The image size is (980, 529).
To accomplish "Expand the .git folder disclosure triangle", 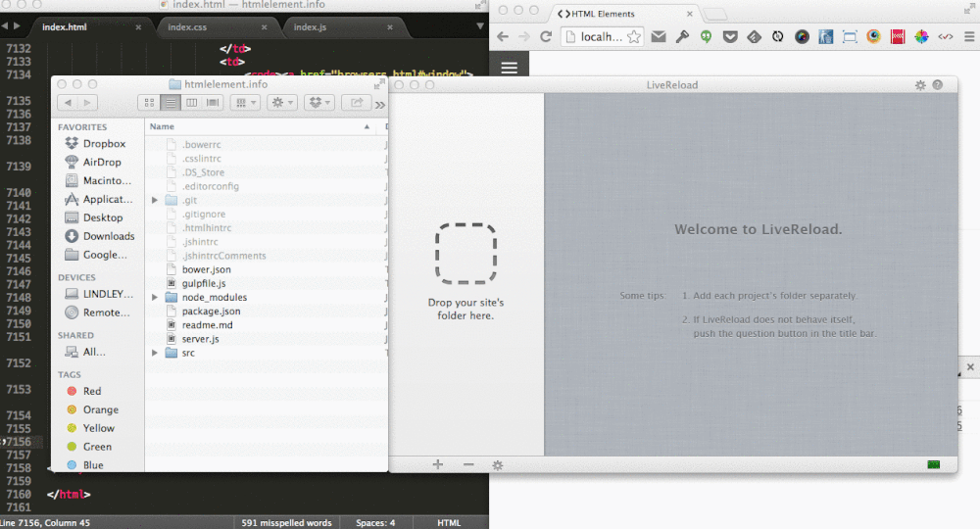I will 155,201.
